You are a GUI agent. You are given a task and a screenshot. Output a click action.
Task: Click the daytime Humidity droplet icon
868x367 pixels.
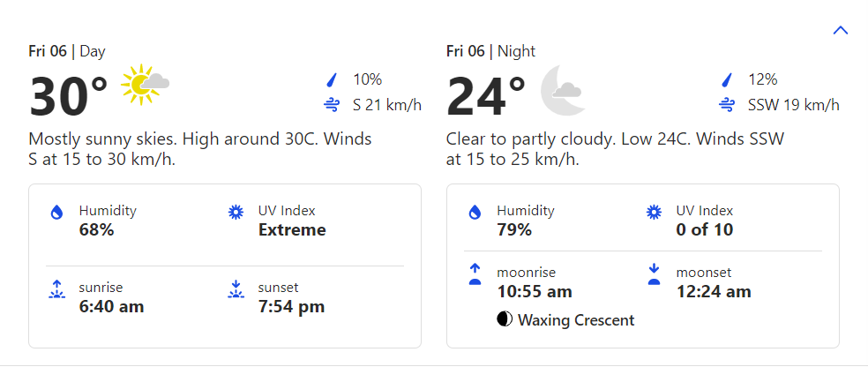point(57,213)
